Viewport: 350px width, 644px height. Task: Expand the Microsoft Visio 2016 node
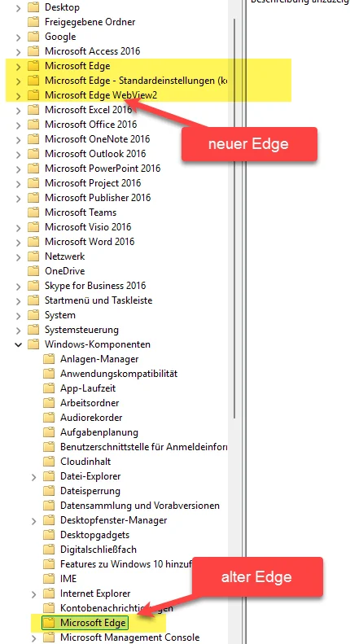click(x=18, y=227)
